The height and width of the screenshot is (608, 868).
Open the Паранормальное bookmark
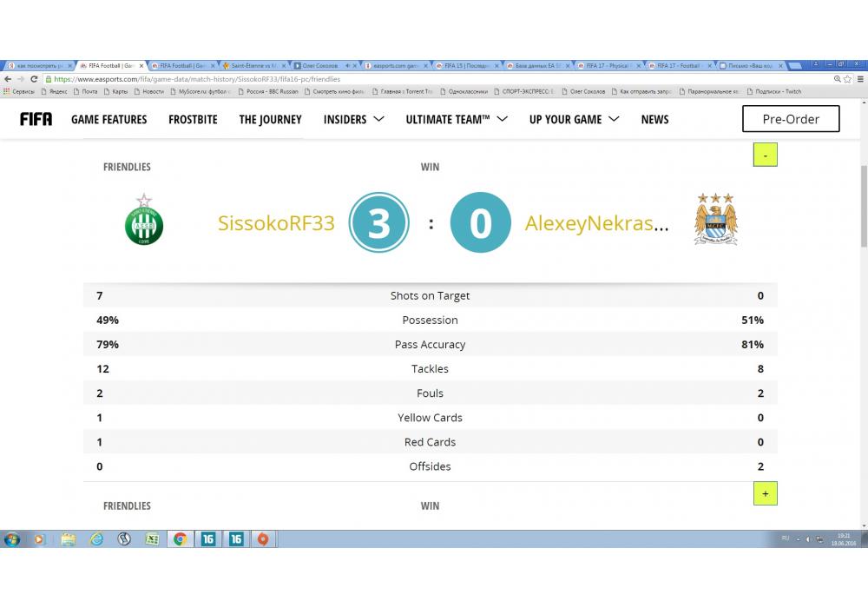click(x=710, y=91)
